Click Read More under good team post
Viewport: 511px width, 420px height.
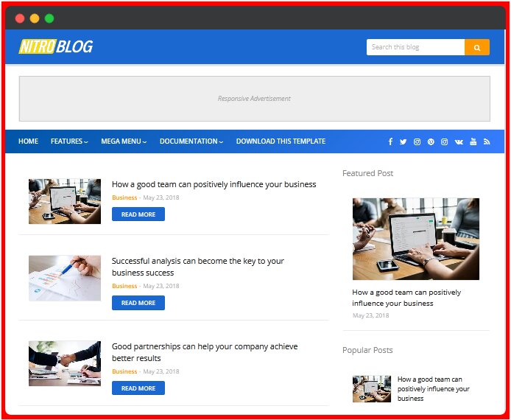(138, 214)
